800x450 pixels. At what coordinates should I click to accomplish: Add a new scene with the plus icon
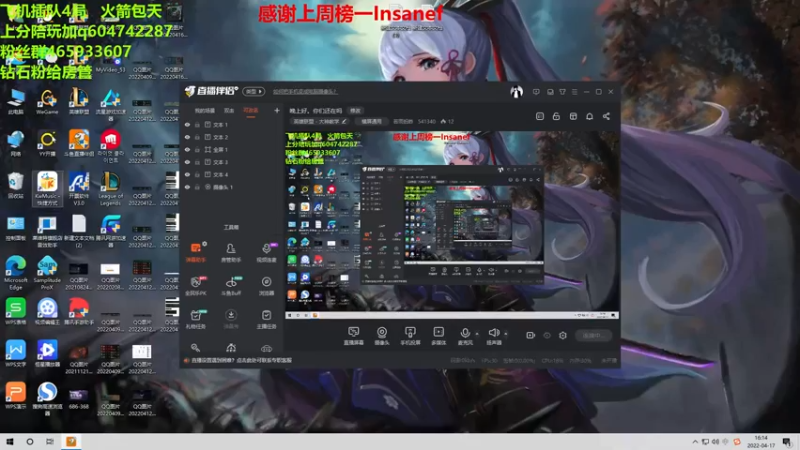(x=277, y=110)
